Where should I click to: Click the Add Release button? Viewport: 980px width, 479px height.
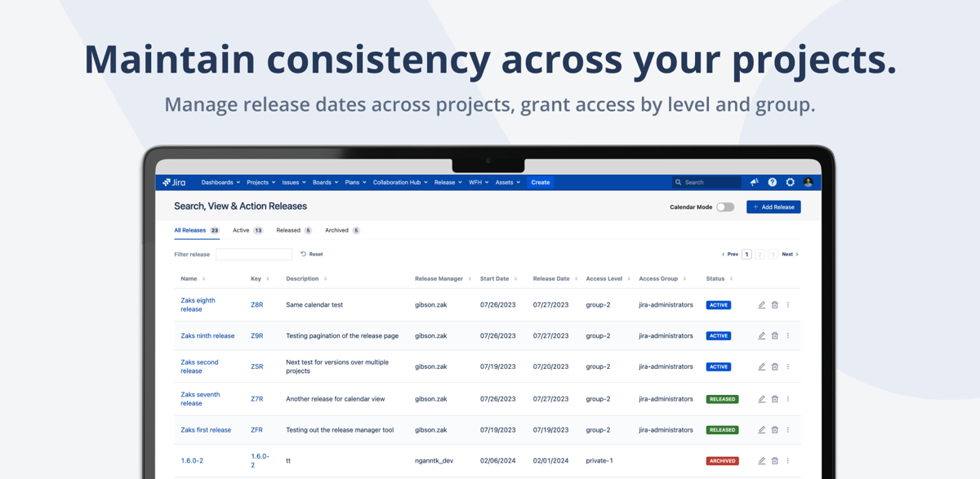[773, 206]
